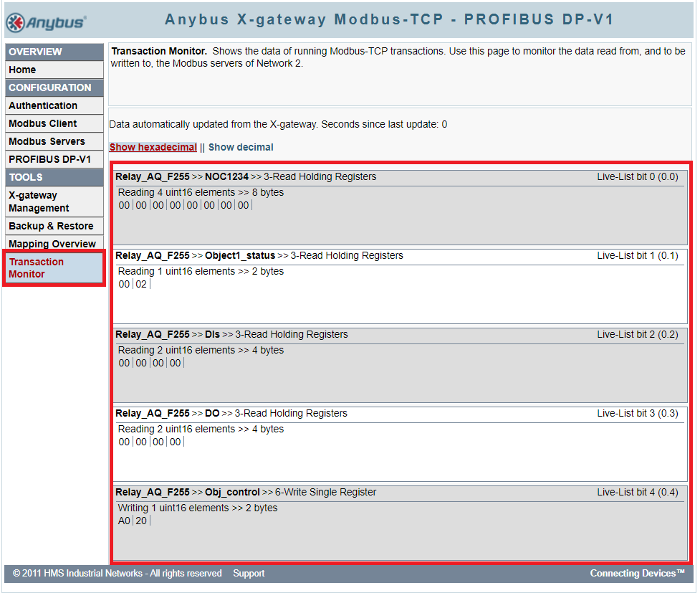The height and width of the screenshot is (593, 700).
Task: Open Backup & Restore page
Action: [54, 226]
